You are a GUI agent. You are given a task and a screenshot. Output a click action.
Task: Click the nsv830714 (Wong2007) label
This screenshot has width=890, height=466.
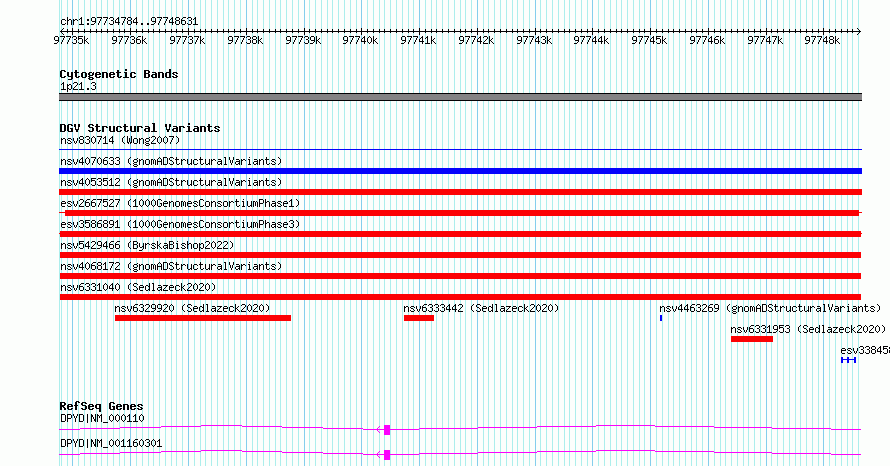point(120,140)
